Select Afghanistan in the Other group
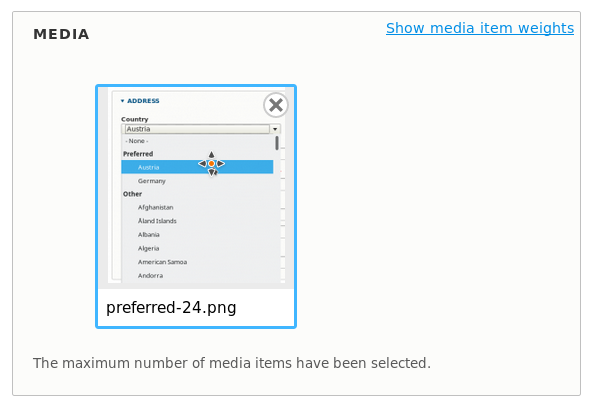597x408 pixels. 155,207
